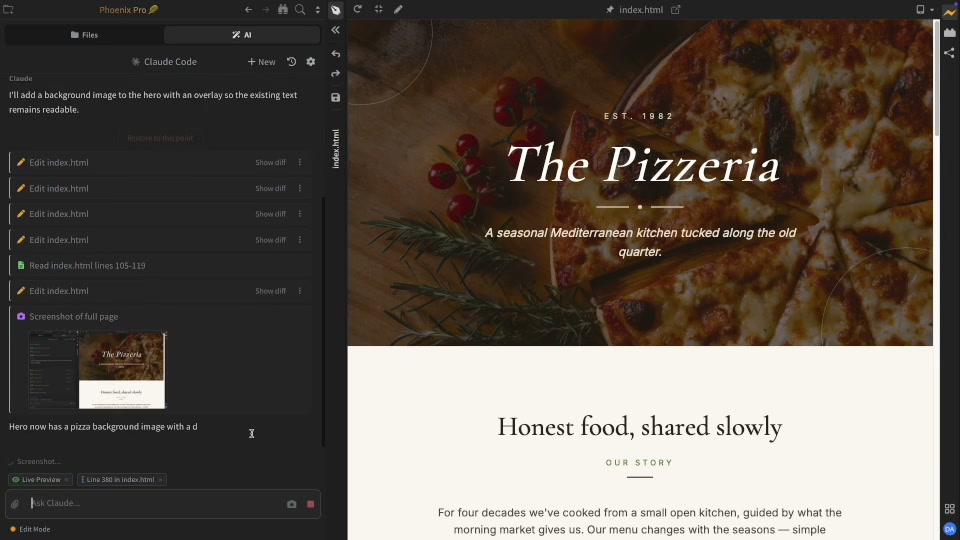960x540 pixels.
Task: Remove the Live Preview chip
Action: click(x=66, y=480)
